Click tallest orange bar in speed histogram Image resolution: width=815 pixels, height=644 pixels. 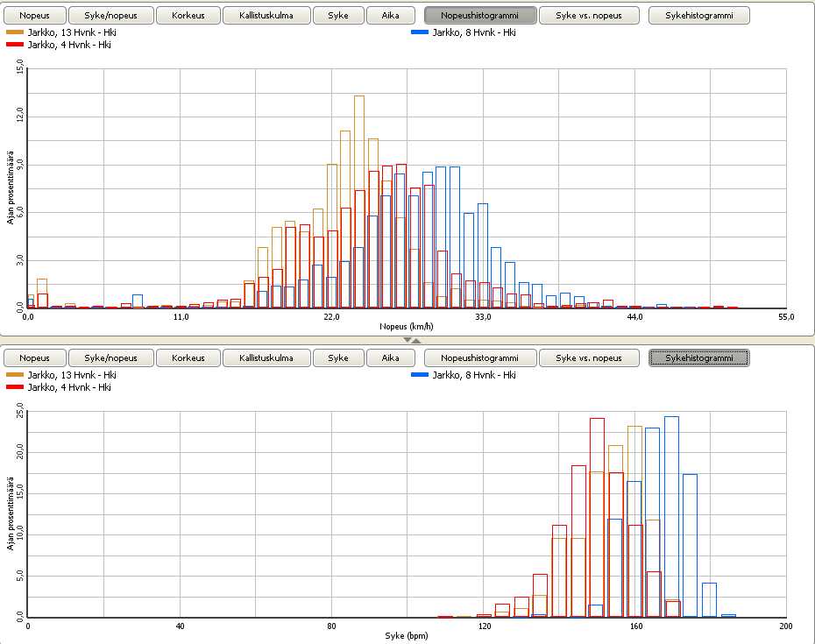coord(359,202)
